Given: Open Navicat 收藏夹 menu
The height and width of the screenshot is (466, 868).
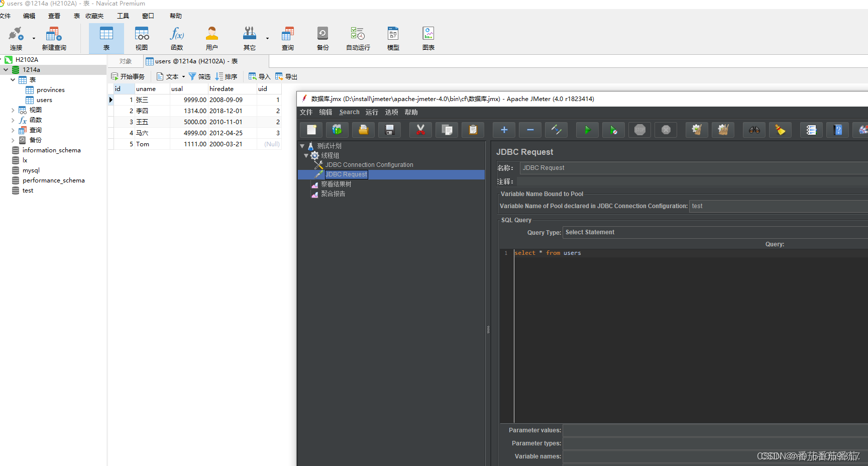Looking at the screenshot, I should tap(94, 16).
